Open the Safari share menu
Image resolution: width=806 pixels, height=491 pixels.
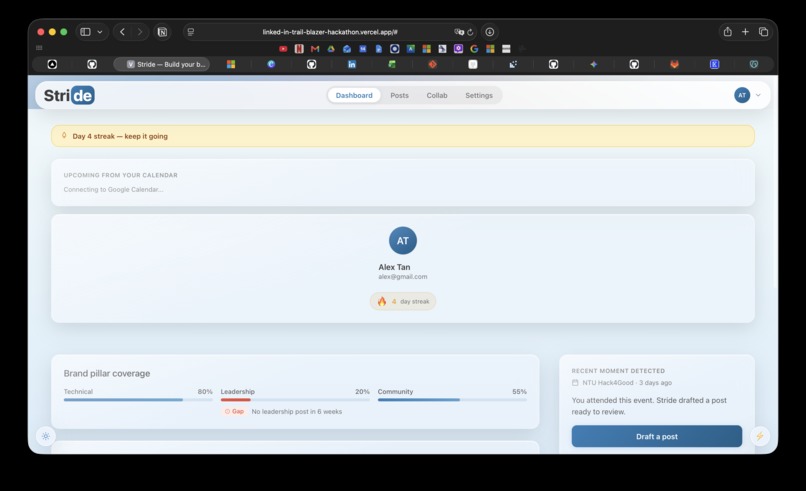[x=727, y=32]
